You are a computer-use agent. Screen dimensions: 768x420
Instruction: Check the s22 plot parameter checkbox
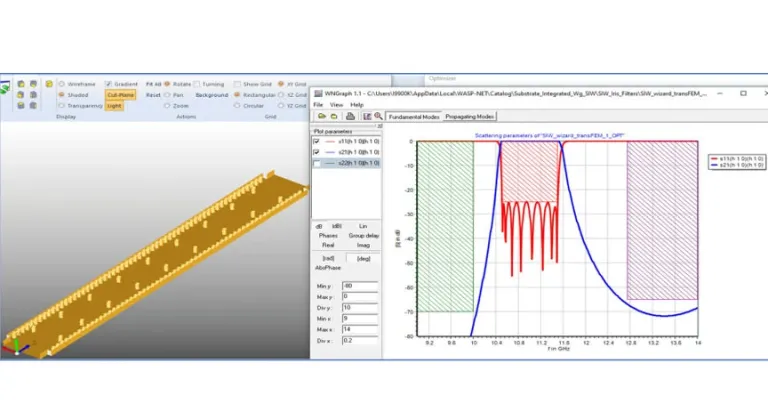point(316,163)
